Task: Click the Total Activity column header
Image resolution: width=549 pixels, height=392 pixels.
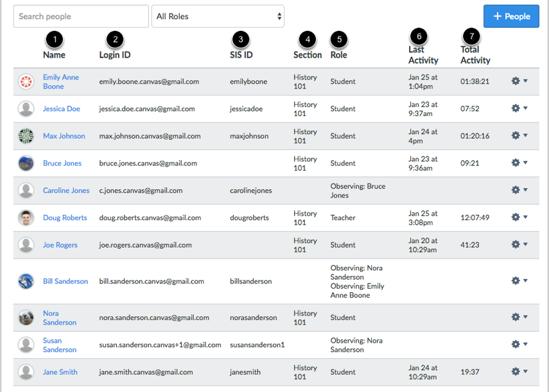Action: [x=475, y=55]
